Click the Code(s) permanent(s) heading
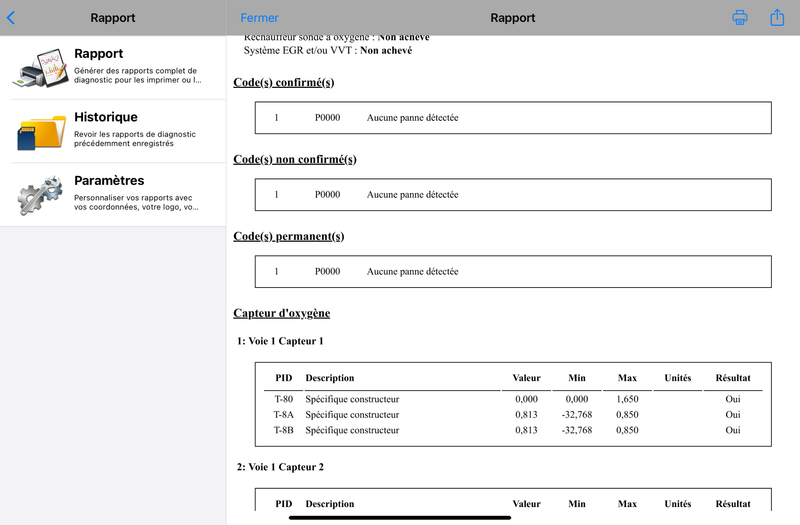The image size is (800, 525). click(x=289, y=236)
